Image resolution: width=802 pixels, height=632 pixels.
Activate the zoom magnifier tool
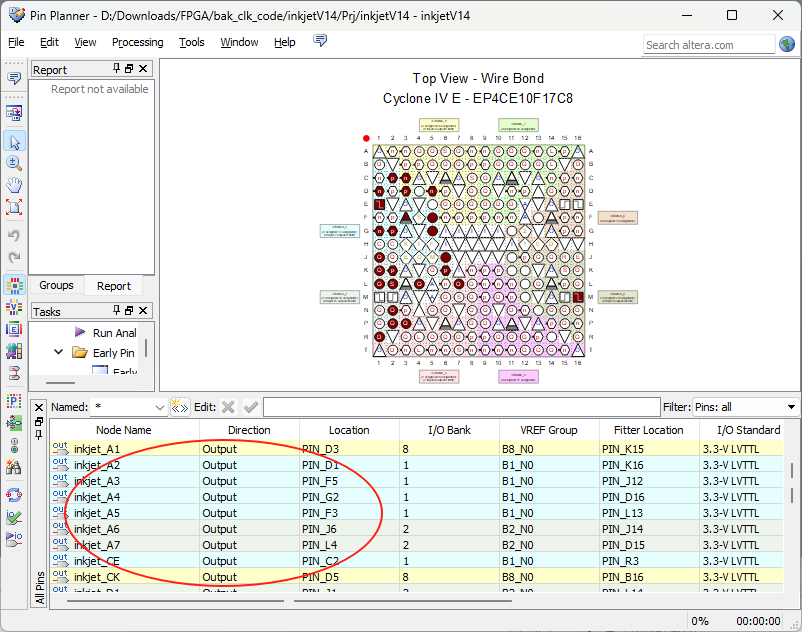(14, 163)
